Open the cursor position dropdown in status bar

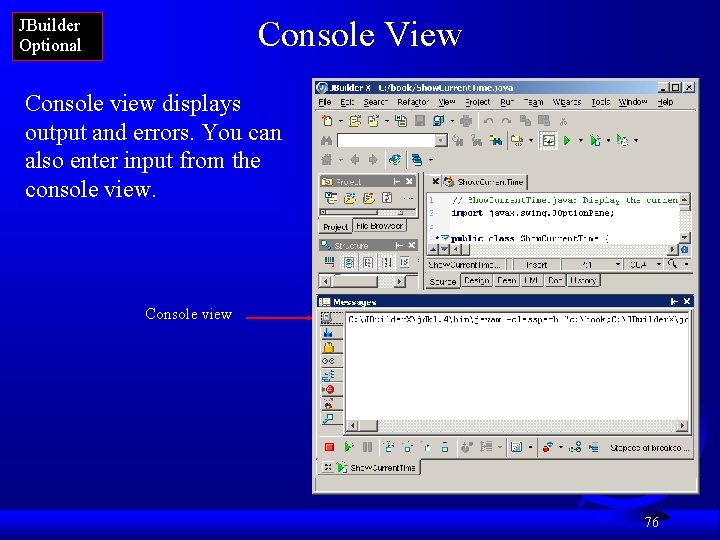618,264
